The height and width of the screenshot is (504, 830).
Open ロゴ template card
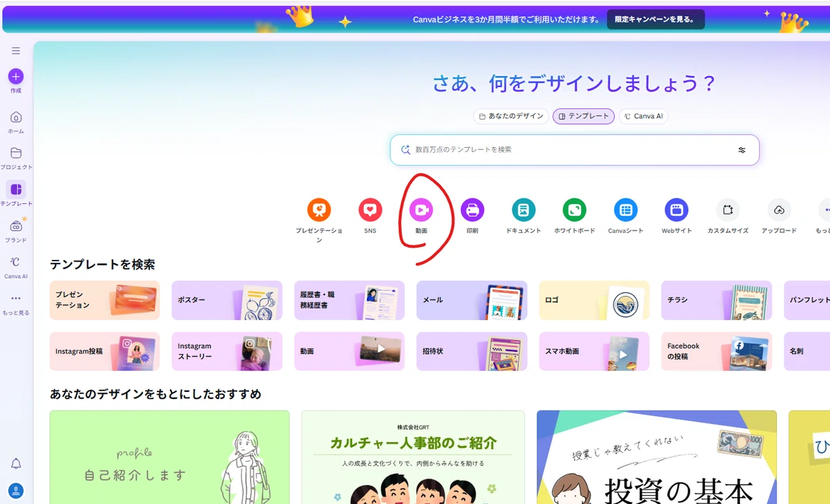coord(594,300)
